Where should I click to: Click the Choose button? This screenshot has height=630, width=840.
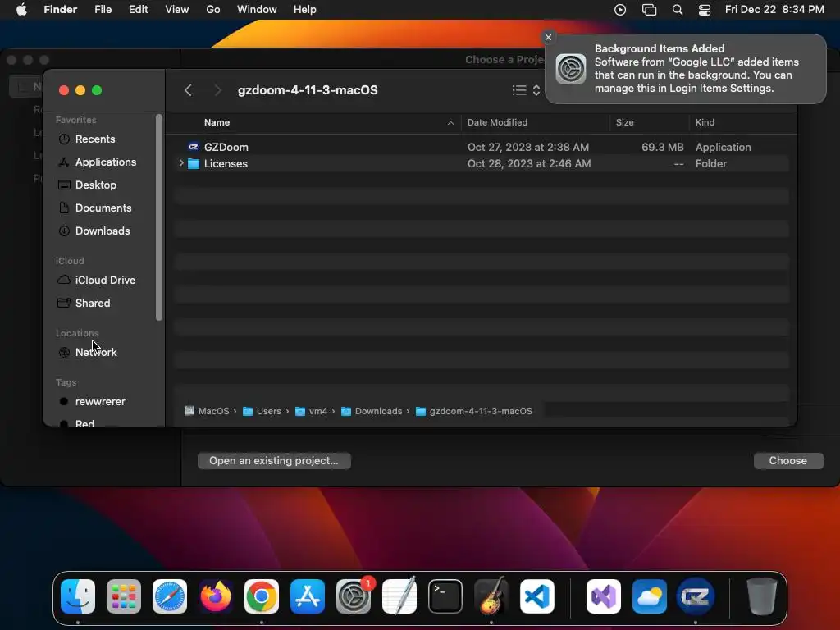click(x=787, y=461)
